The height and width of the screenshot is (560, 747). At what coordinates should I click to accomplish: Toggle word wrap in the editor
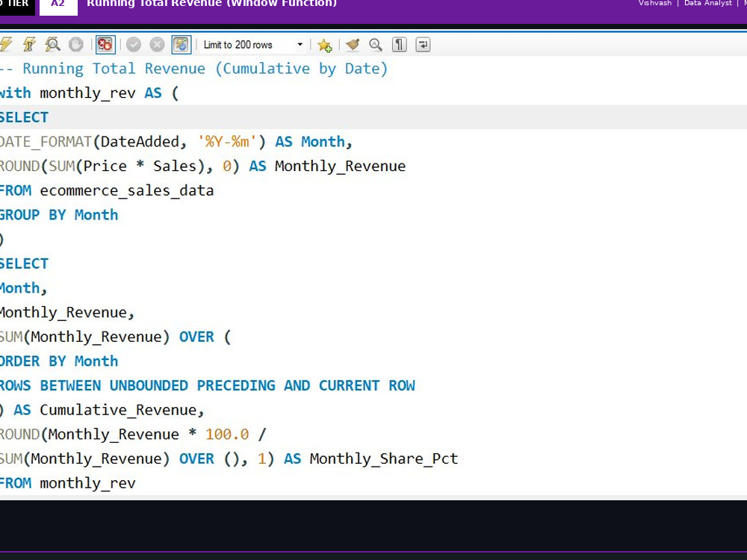click(x=423, y=45)
